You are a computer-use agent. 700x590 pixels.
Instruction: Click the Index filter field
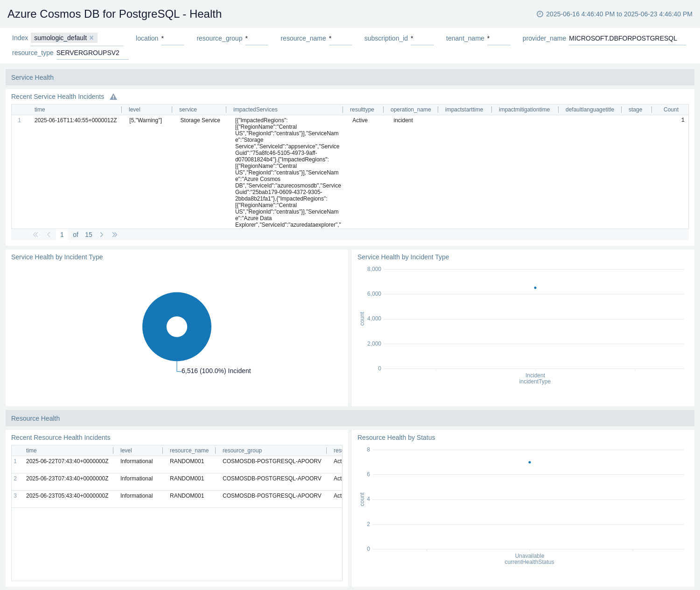click(x=77, y=38)
